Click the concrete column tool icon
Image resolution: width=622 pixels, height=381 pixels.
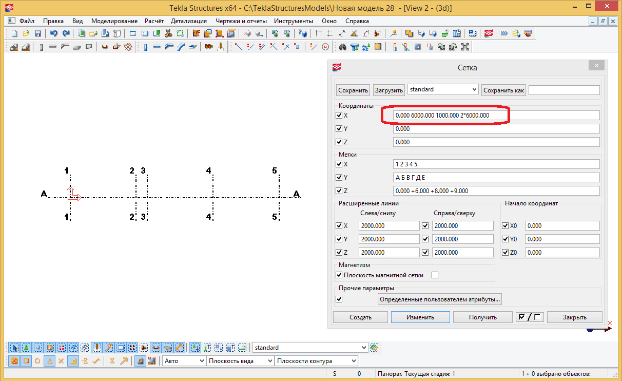click(x=41, y=47)
